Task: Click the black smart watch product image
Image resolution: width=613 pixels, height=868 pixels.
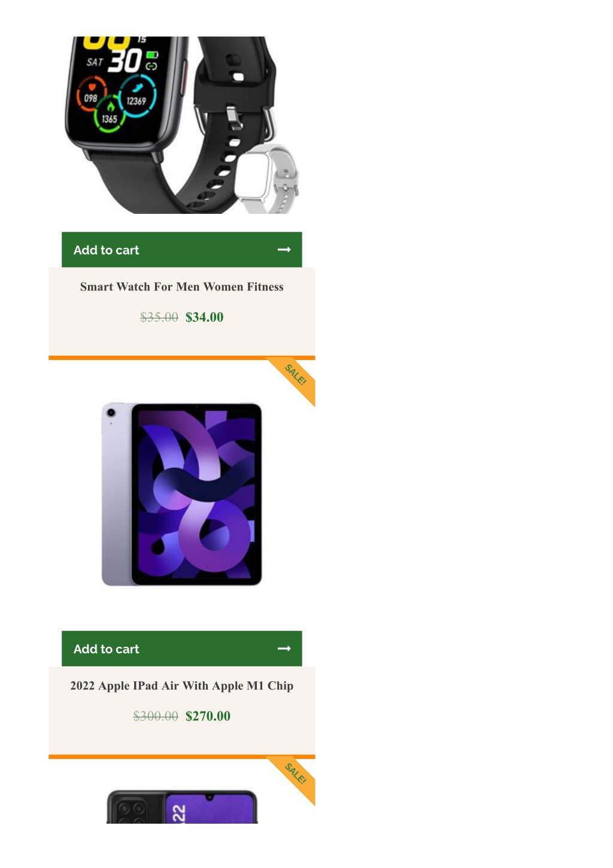Action: click(x=182, y=125)
